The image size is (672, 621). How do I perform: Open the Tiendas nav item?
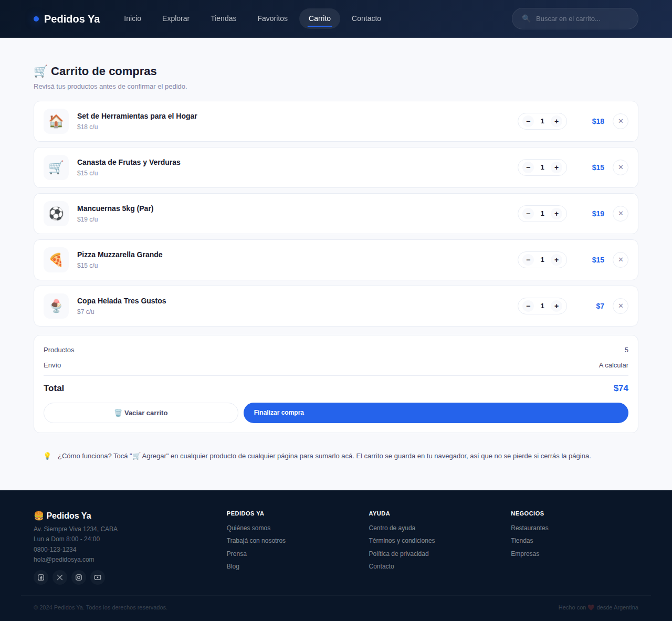(224, 18)
